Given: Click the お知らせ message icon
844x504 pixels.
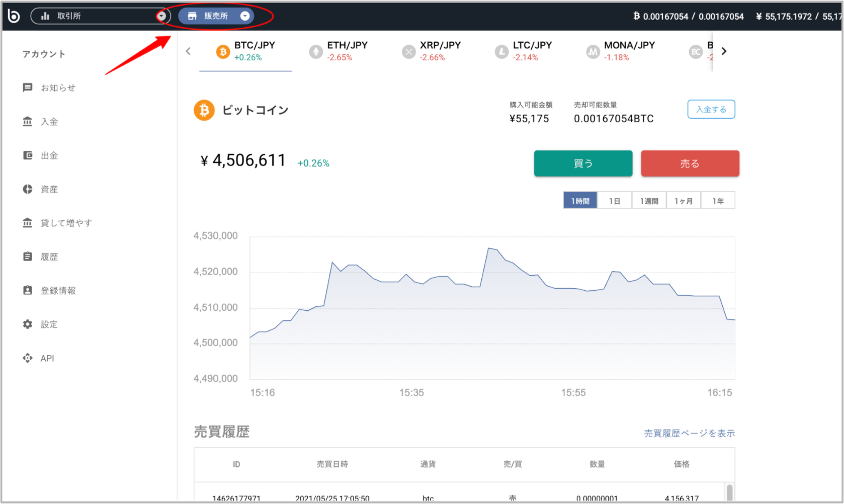Looking at the screenshot, I should [28, 88].
